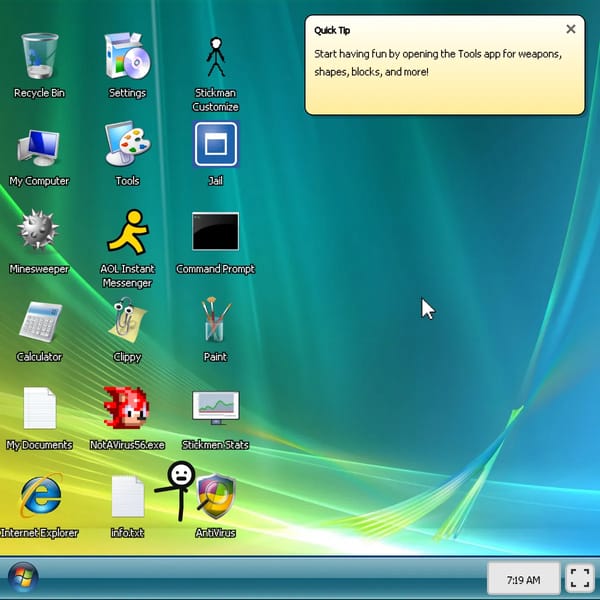Open AOL Instant Messenger icon
The width and height of the screenshot is (600, 600).
click(x=127, y=232)
